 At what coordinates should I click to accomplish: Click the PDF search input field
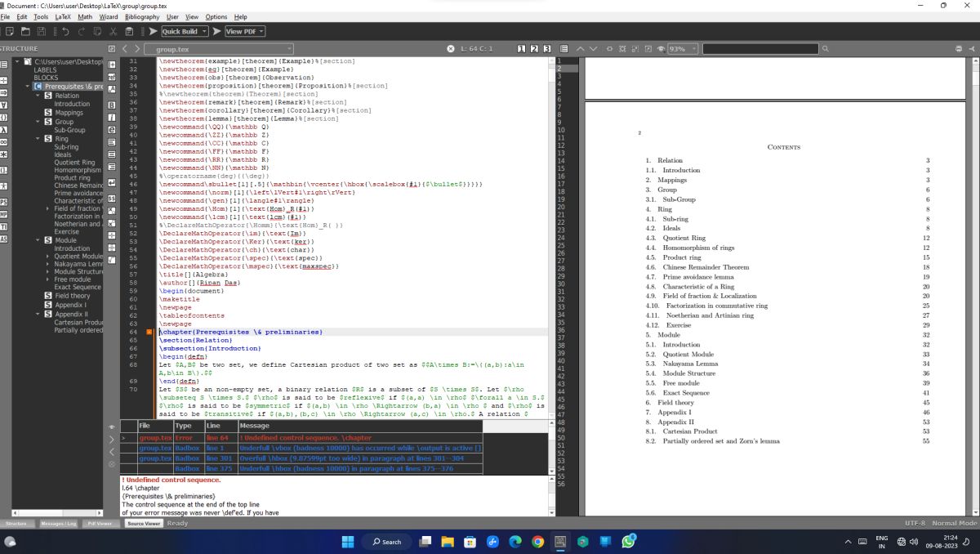(x=760, y=49)
